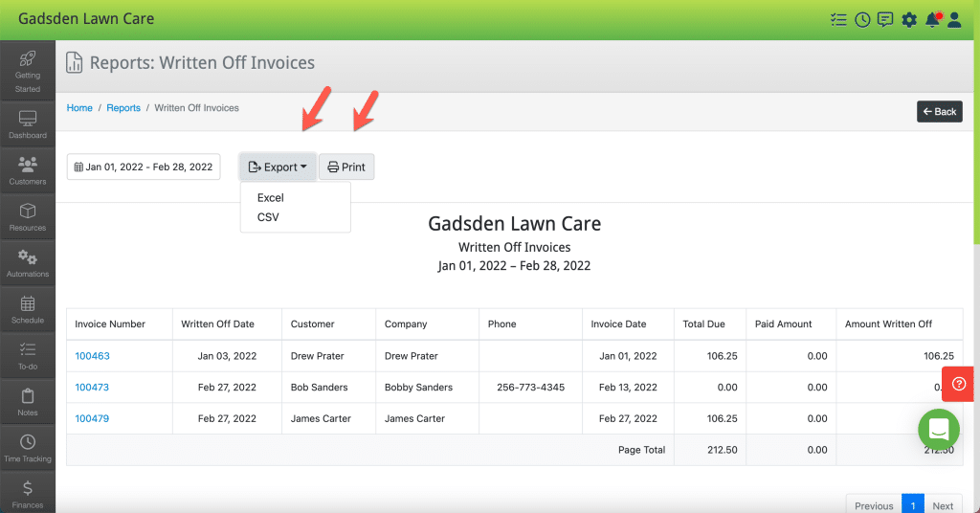Image resolution: width=980 pixels, height=513 pixels.
Task: Open Resources in the sidebar
Action: (28, 217)
